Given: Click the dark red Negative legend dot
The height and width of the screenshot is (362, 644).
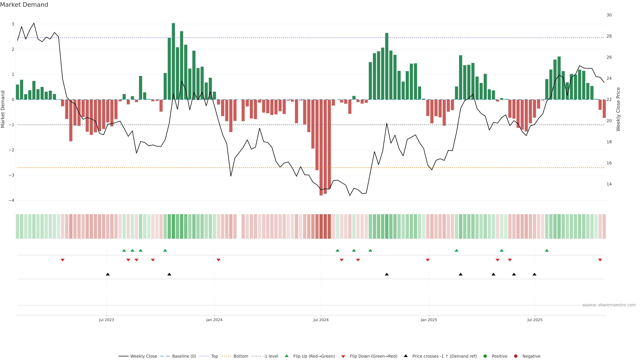Looking at the screenshot, I should tap(516, 356).
